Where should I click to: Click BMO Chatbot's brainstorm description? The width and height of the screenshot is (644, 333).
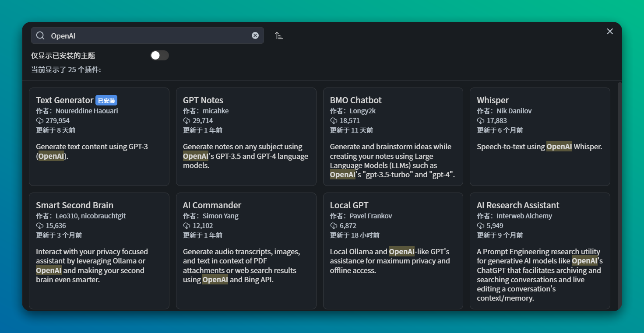(393, 161)
